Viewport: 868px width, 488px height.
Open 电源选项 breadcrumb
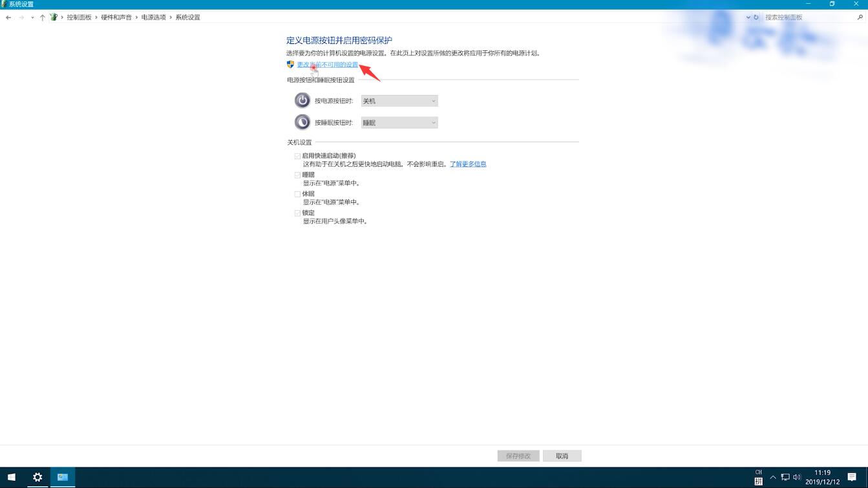coord(154,17)
